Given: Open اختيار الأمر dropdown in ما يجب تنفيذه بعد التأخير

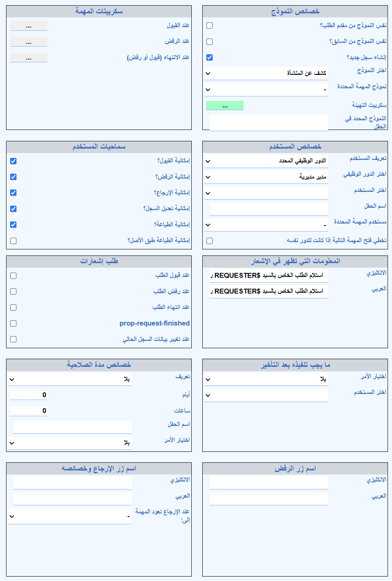Looking at the screenshot, I should pyautogui.click(x=266, y=379).
